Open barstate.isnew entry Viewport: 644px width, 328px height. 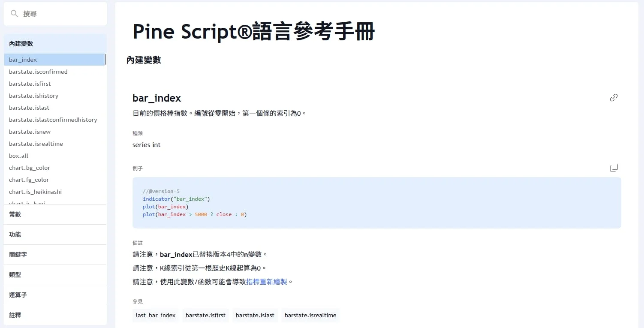pyautogui.click(x=54, y=132)
